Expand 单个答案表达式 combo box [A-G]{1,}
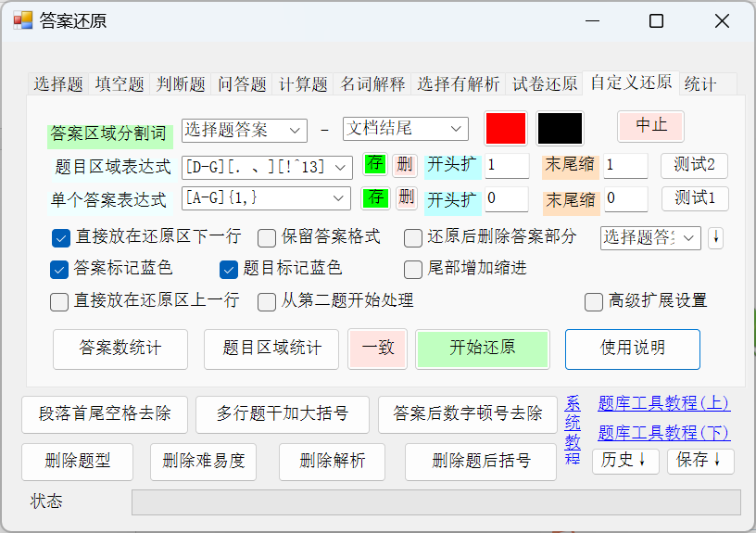756x533 pixels. coord(266,198)
